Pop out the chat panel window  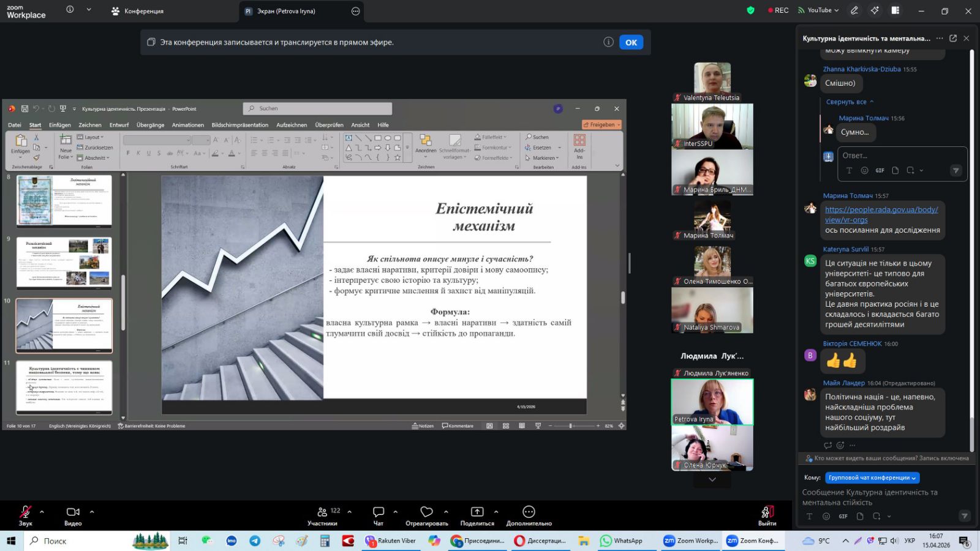(x=953, y=38)
